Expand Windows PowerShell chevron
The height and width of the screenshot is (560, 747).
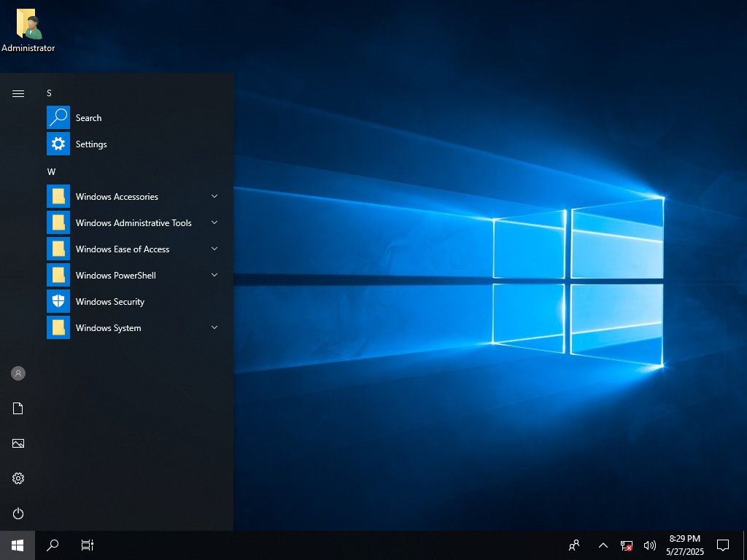click(214, 275)
